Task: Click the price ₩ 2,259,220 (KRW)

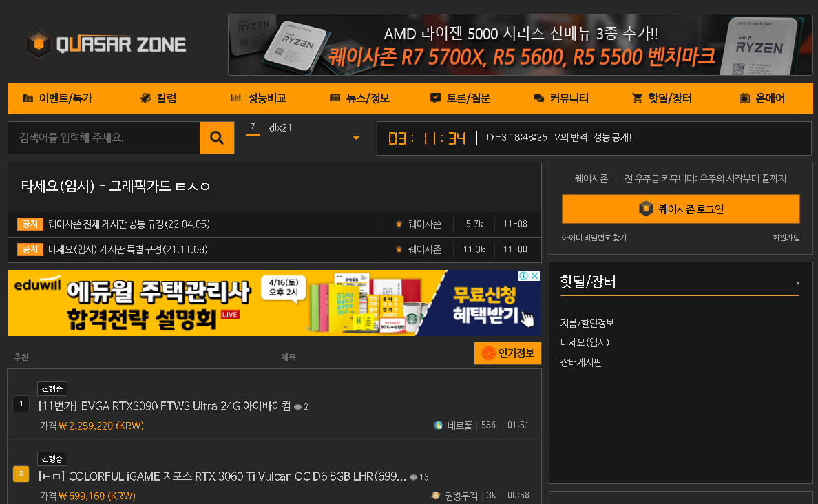Action: (x=101, y=426)
